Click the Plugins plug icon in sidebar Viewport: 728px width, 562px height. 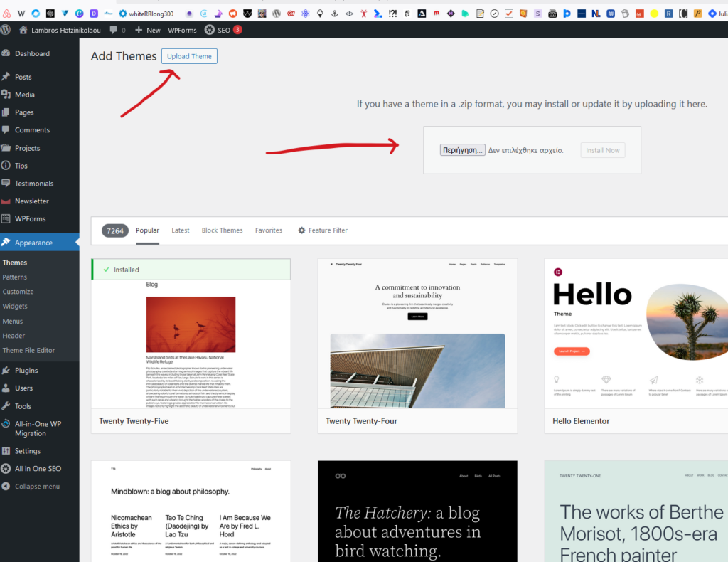(6, 371)
